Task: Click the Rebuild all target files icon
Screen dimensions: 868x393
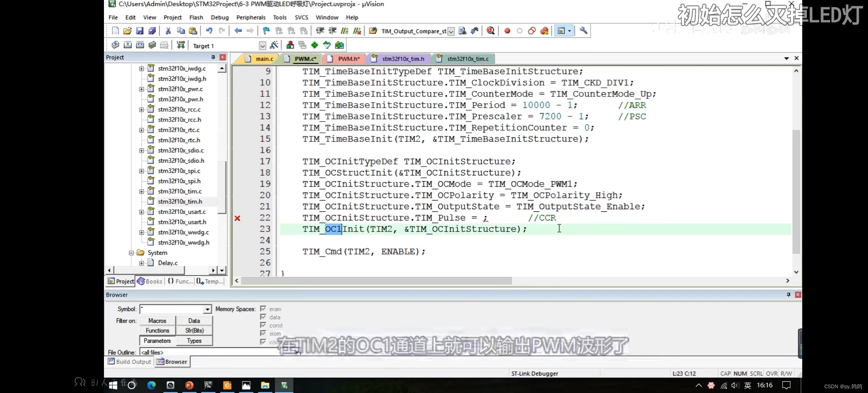Action: (x=140, y=45)
